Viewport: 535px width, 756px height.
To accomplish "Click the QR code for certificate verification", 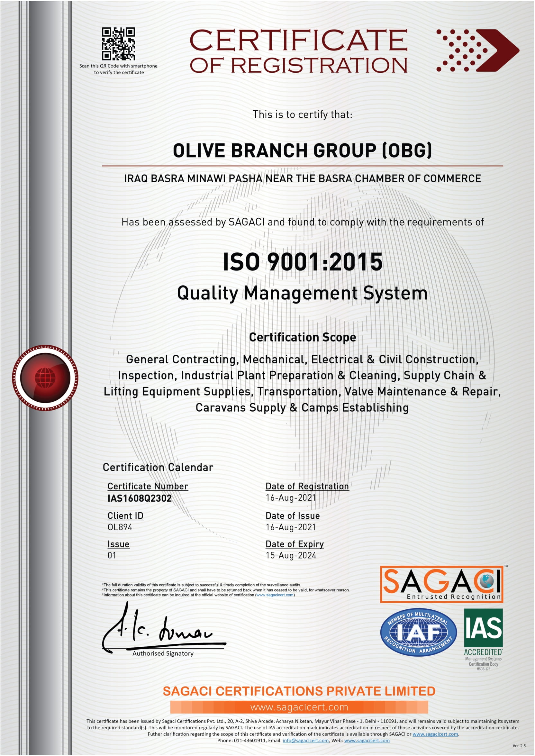I will pyautogui.click(x=118, y=44).
